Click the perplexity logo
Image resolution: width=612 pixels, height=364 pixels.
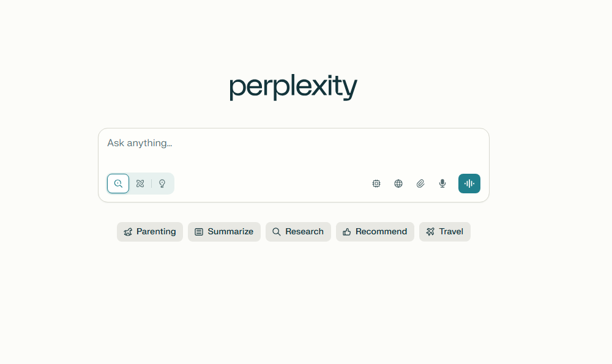[293, 87]
